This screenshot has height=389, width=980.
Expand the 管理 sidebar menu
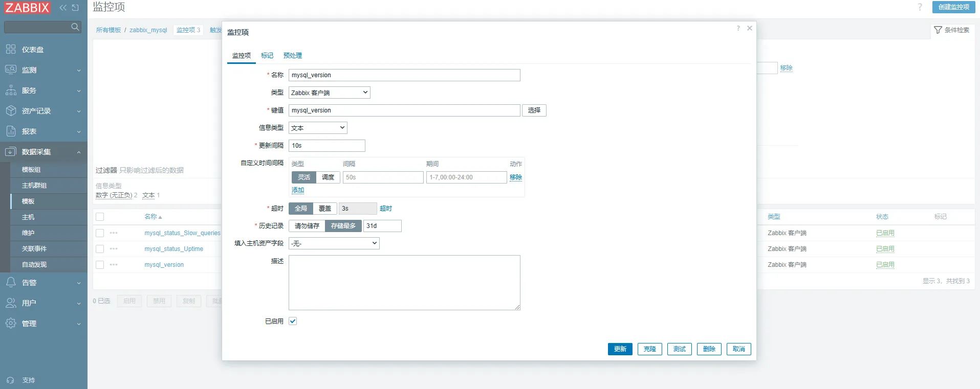[79, 324]
